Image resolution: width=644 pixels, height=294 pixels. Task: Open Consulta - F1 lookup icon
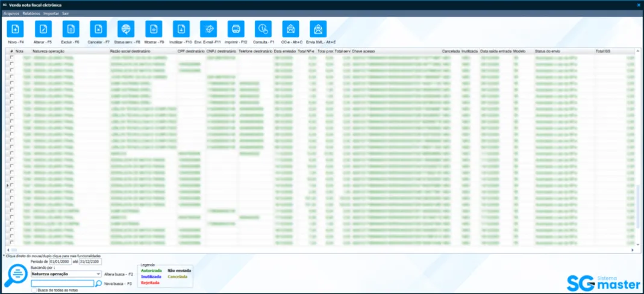tap(263, 29)
